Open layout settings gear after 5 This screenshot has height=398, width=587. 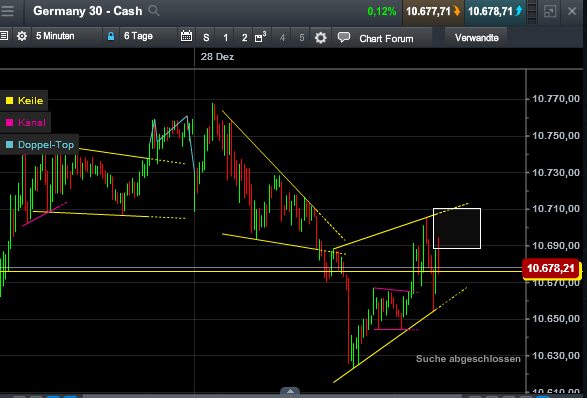pos(320,37)
